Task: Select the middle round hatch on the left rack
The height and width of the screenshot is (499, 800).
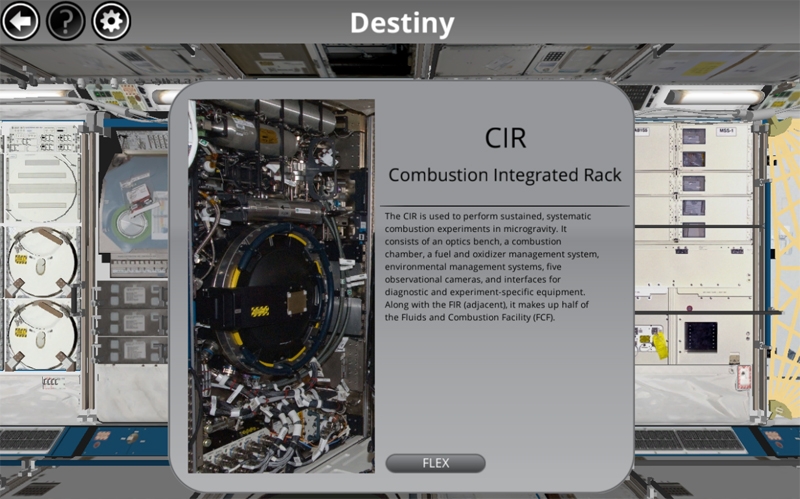Action: [x=40, y=259]
